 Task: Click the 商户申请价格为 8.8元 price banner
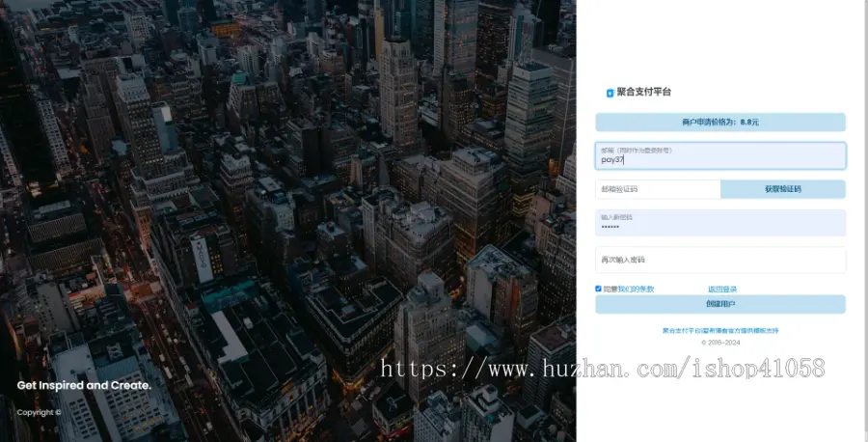pyautogui.click(x=719, y=123)
